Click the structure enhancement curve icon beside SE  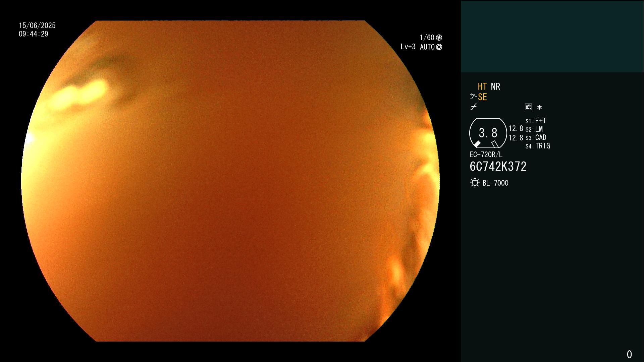click(x=473, y=97)
